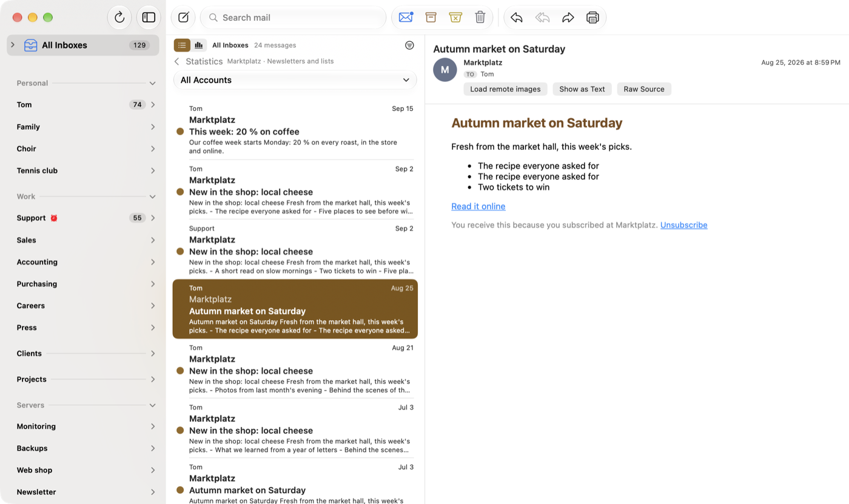Click the Unsubscribe link

684,225
